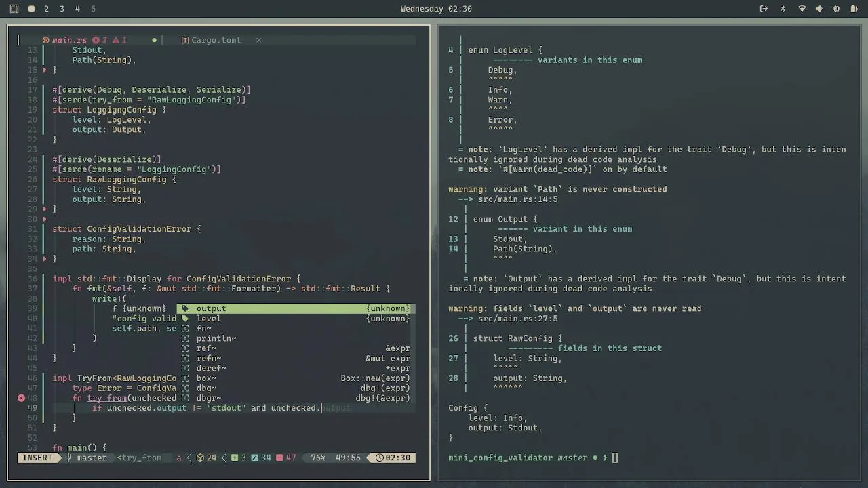868x488 pixels.
Task: Switch to the Cargo.toml tab
Action: [216, 40]
